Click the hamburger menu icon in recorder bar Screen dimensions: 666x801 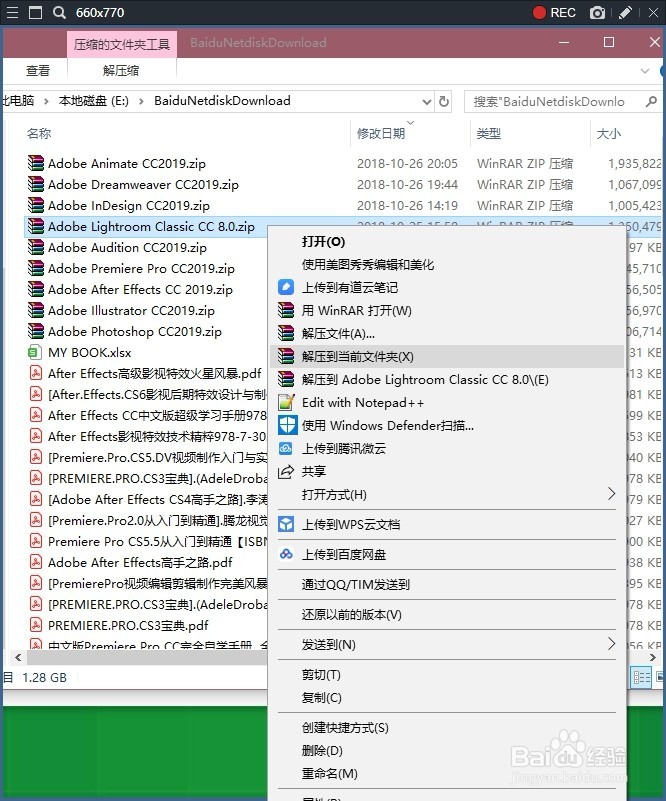(12, 12)
